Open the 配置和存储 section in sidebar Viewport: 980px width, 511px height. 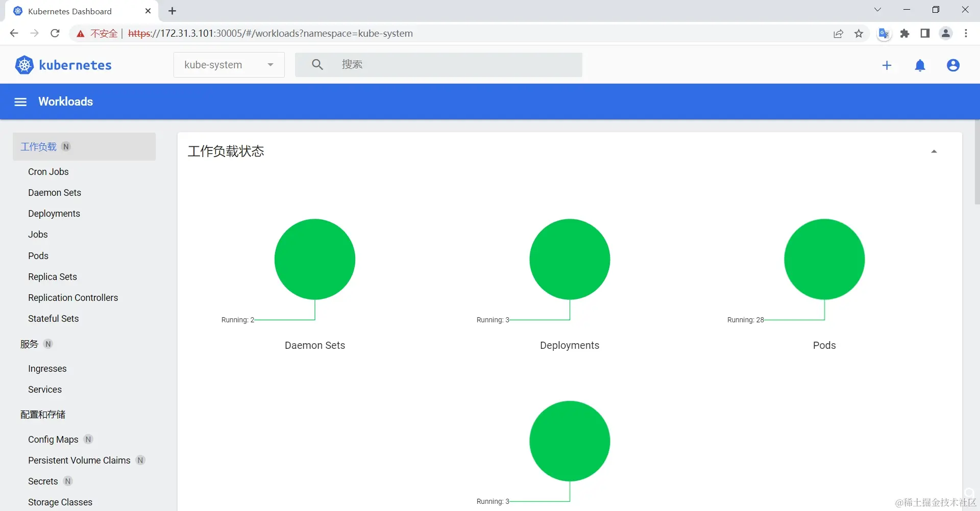pyautogui.click(x=43, y=415)
